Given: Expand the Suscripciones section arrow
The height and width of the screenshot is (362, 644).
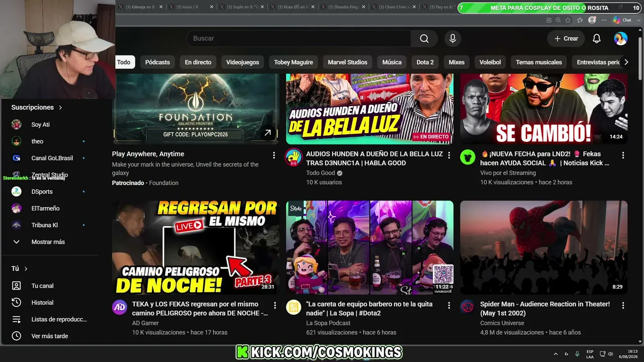Looking at the screenshot, I should (x=60, y=108).
